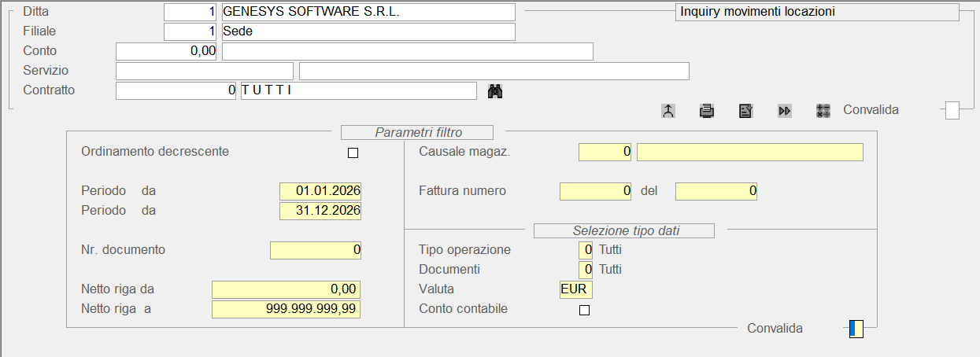Click the Netto riga da amount field

pyautogui.click(x=287, y=289)
